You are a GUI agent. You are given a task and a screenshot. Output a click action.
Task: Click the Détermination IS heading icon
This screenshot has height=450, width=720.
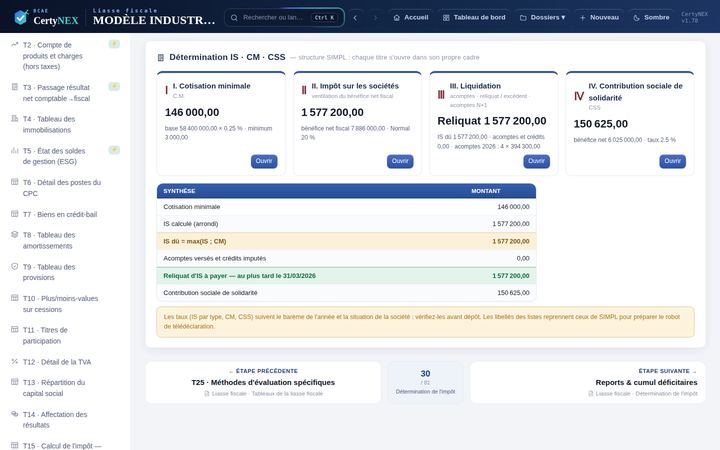click(x=161, y=57)
